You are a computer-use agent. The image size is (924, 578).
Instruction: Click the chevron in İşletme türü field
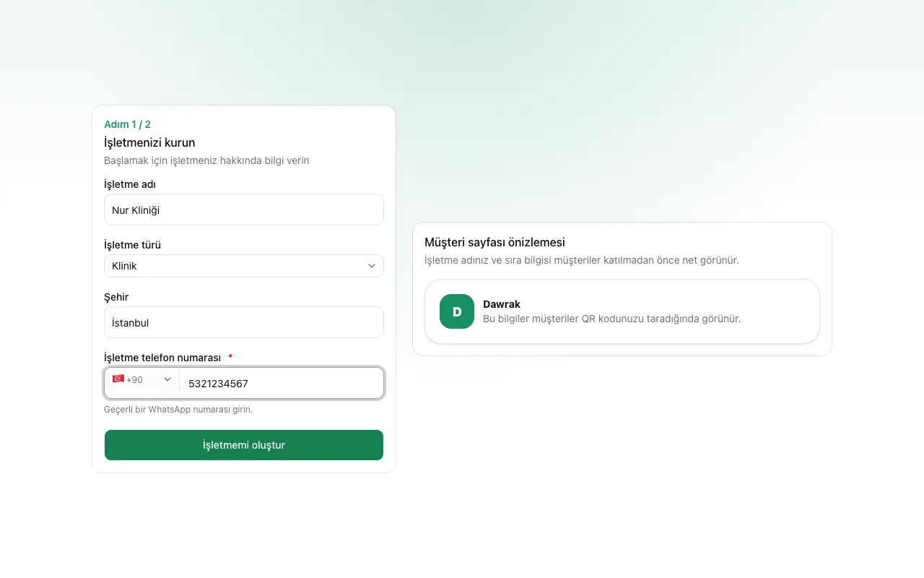tap(372, 266)
